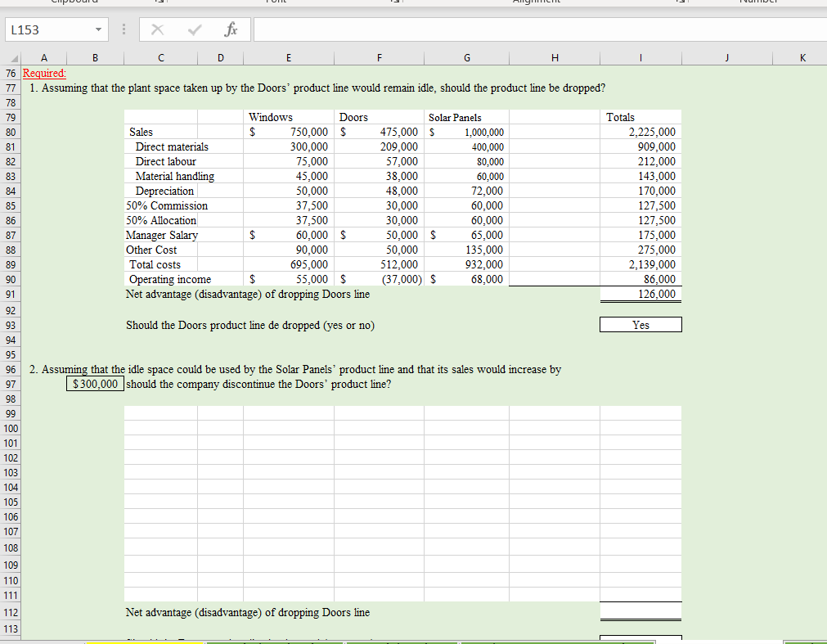This screenshot has height=644, width=827.
Task: Click Windows depreciation 50,000 cell
Action: coord(289,191)
